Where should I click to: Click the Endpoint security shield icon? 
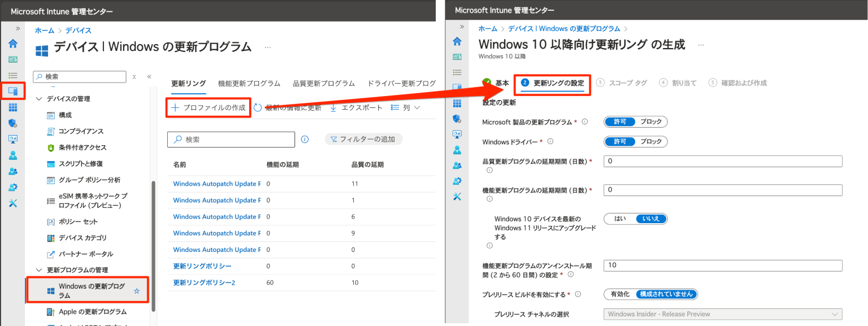(12, 121)
